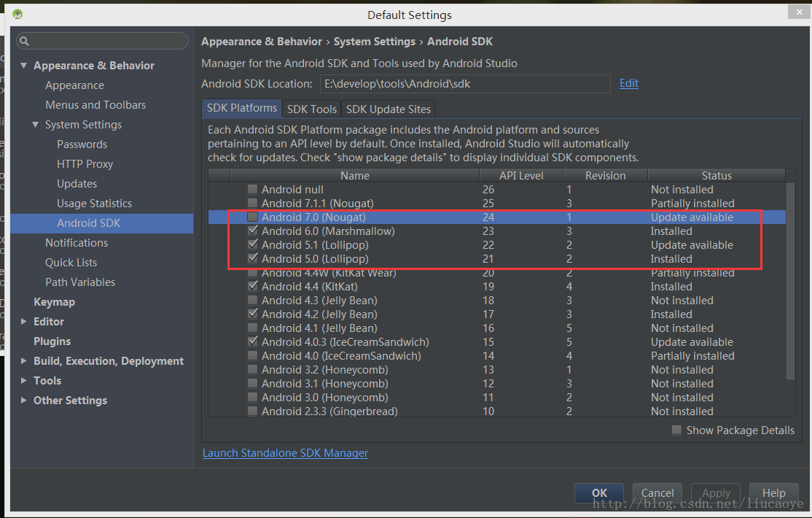Screen dimensions: 812x518
Task: Switch to SDK Tools tab
Action: tap(312, 109)
